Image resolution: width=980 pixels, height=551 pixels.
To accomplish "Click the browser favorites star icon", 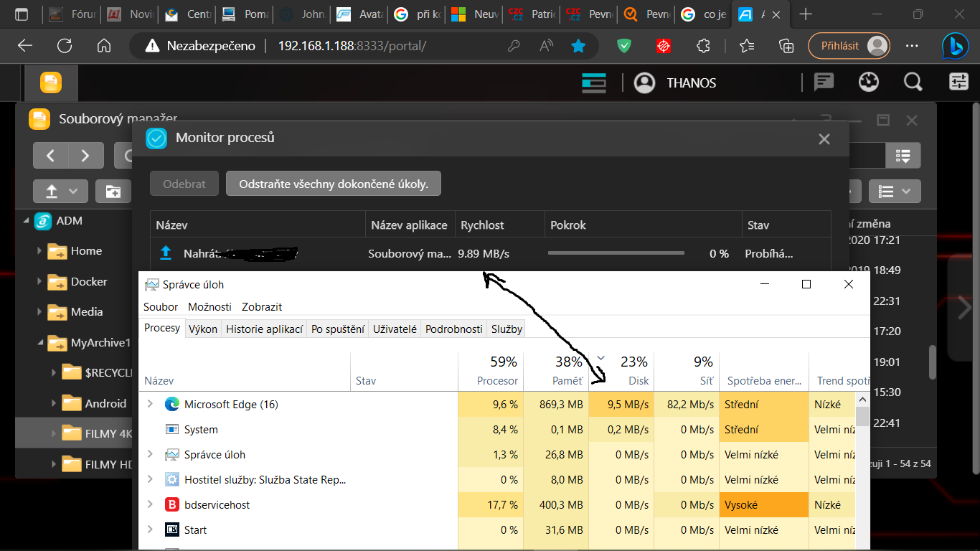I will pyautogui.click(x=578, y=46).
